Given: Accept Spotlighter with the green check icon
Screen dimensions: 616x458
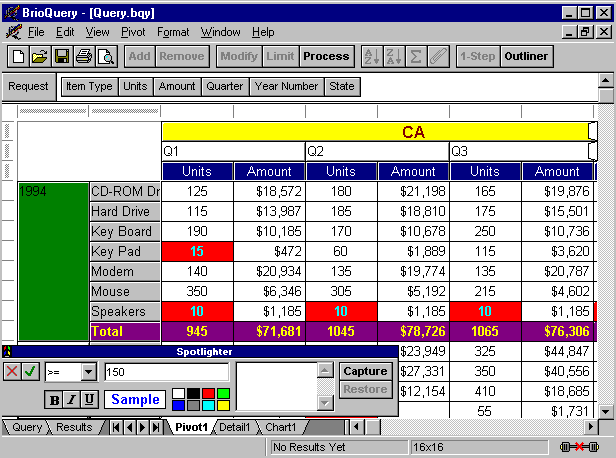Looking at the screenshot, I should click(x=30, y=371).
